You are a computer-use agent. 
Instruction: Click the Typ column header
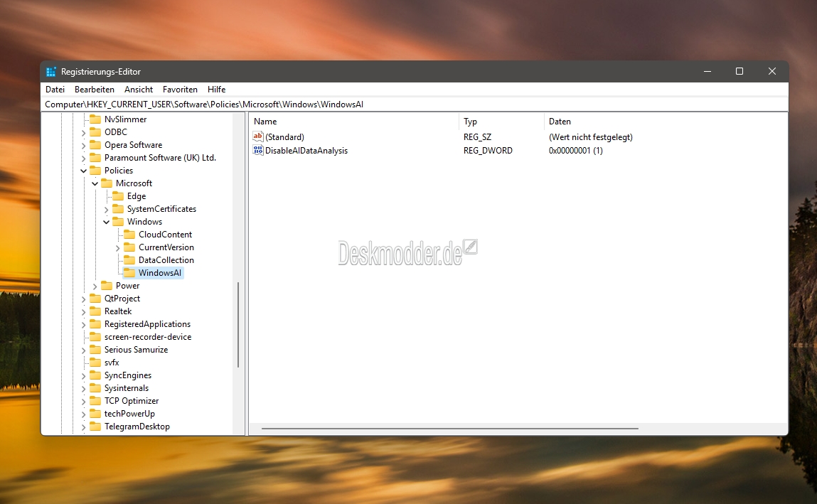[501, 122]
